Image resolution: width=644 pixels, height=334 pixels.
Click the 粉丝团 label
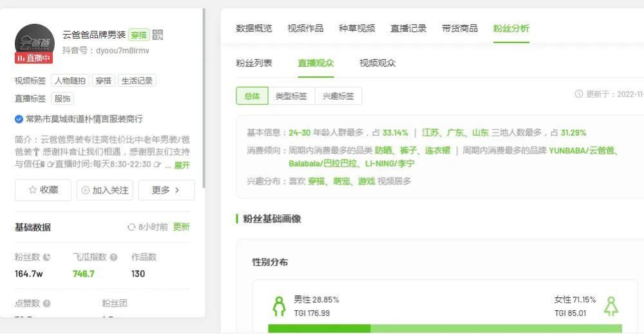pos(115,304)
